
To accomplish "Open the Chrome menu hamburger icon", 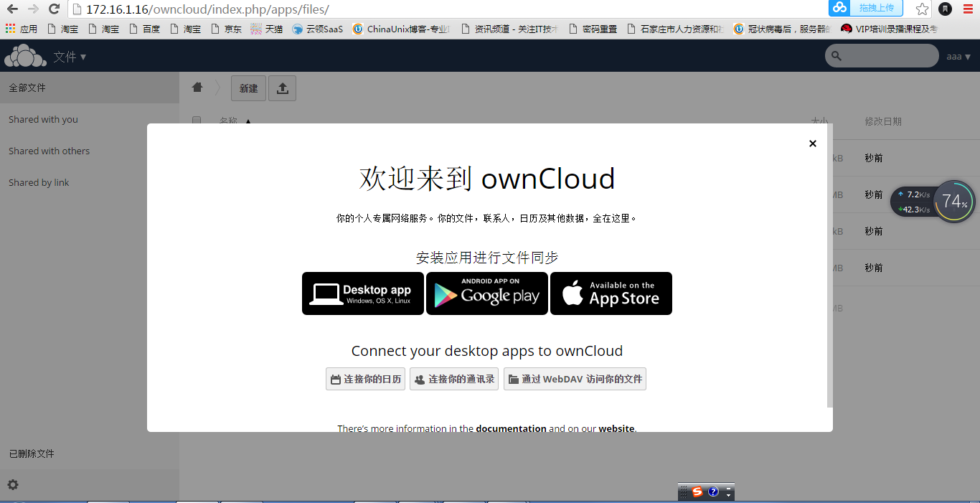I will 968,9.
